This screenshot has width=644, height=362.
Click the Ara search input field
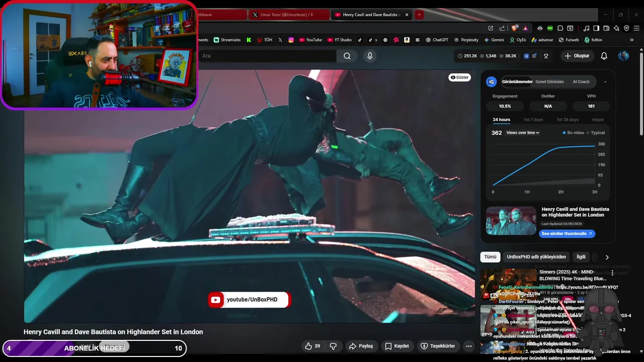tap(267, 56)
